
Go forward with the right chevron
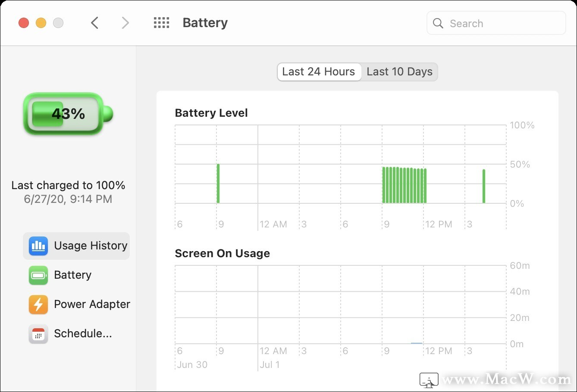point(125,23)
